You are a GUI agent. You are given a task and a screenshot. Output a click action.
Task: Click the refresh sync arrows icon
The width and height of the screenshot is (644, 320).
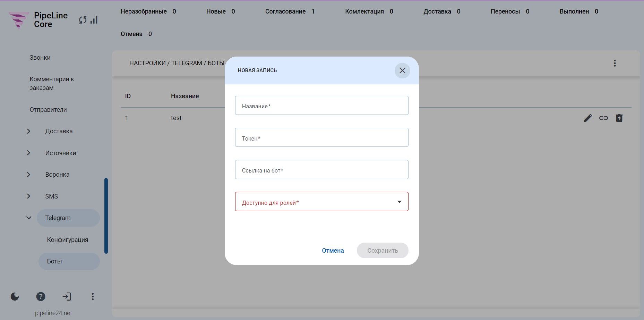click(83, 20)
